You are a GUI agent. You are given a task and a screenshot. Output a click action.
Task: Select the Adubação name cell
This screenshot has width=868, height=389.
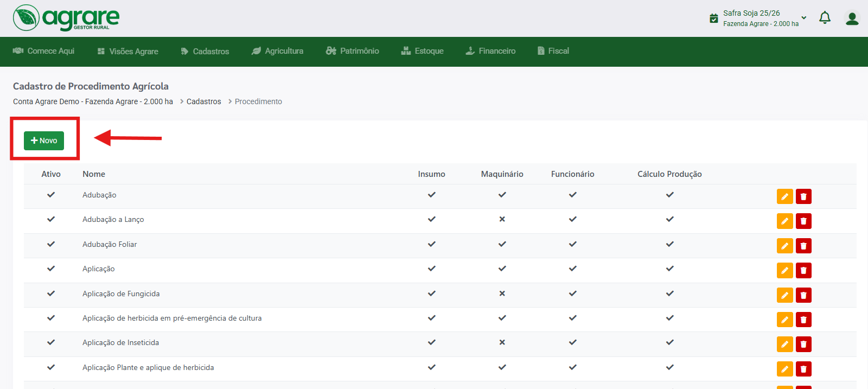click(99, 195)
